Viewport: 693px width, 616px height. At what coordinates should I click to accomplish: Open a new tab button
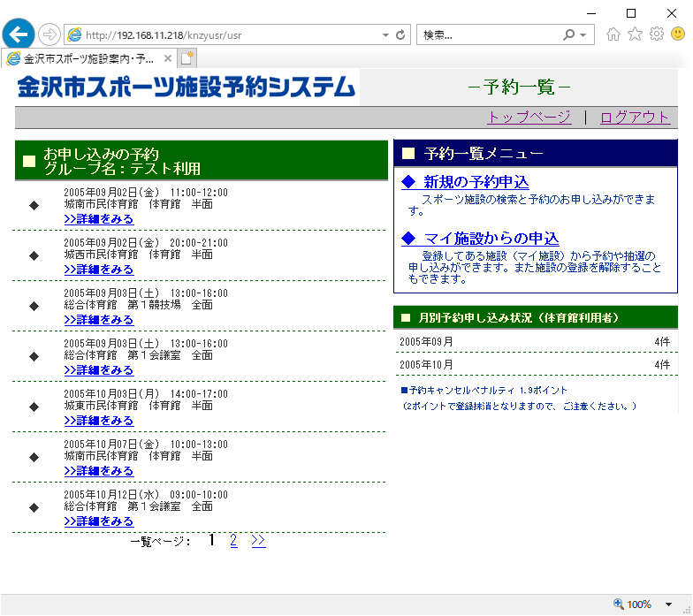point(187,58)
